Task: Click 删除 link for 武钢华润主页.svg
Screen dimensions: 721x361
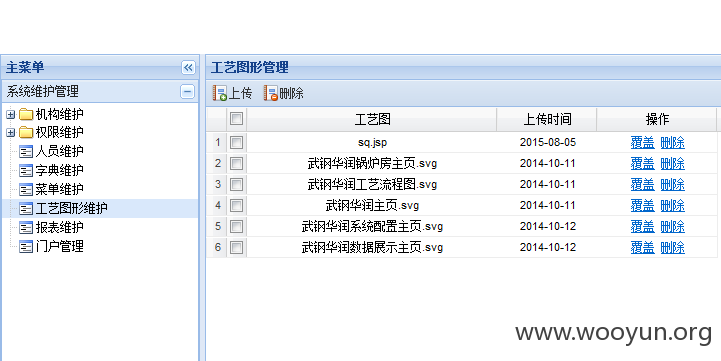Action: pyautogui.click(x=673, y=206)
